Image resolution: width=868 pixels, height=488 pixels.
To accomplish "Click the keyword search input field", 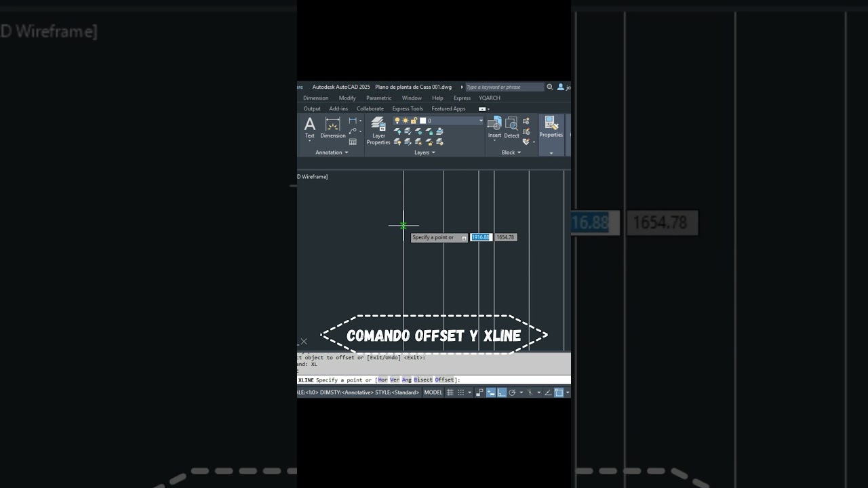I will [505, 87].
